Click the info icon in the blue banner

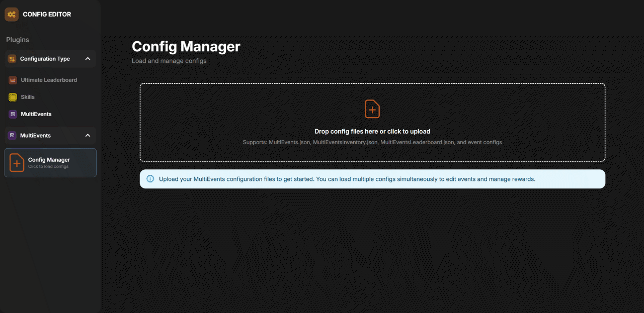[150, 179]
